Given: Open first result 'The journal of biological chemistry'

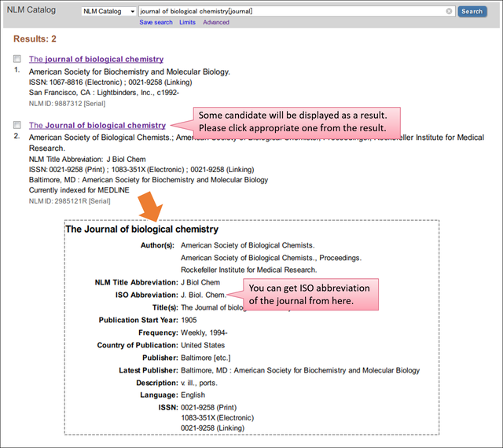Looking at the screenshot, I should coord(96,59).
